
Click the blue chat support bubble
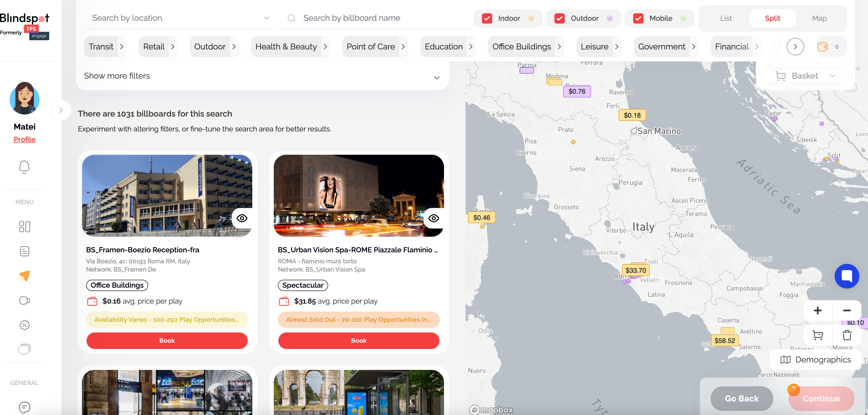click(x=846, y=276)
